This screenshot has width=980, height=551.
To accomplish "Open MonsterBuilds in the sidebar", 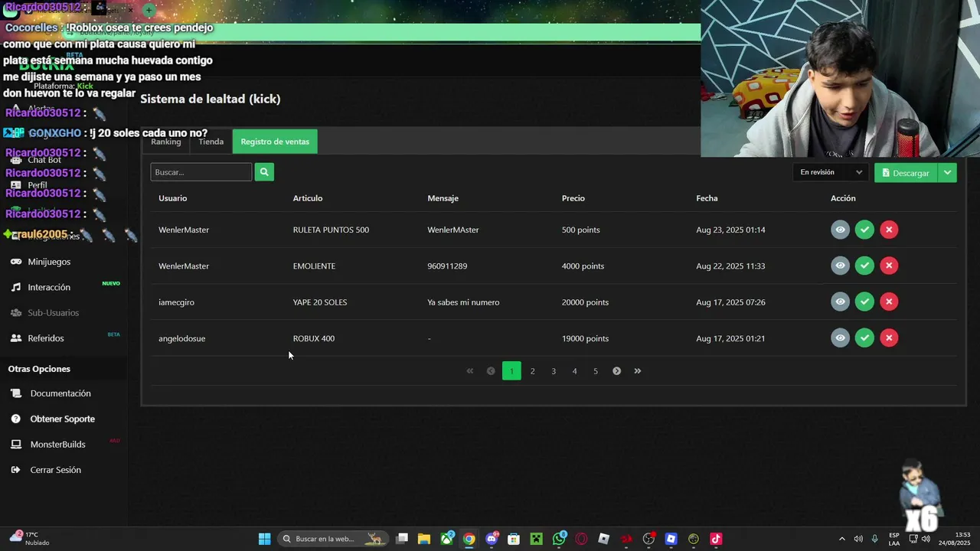I will [x=57, y=445].
